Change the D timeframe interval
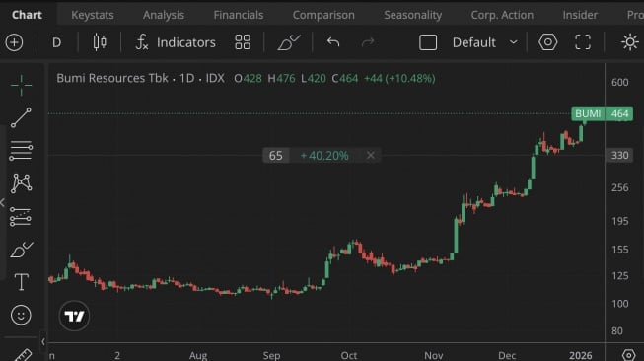644x361 pixels. click(56, 42)
